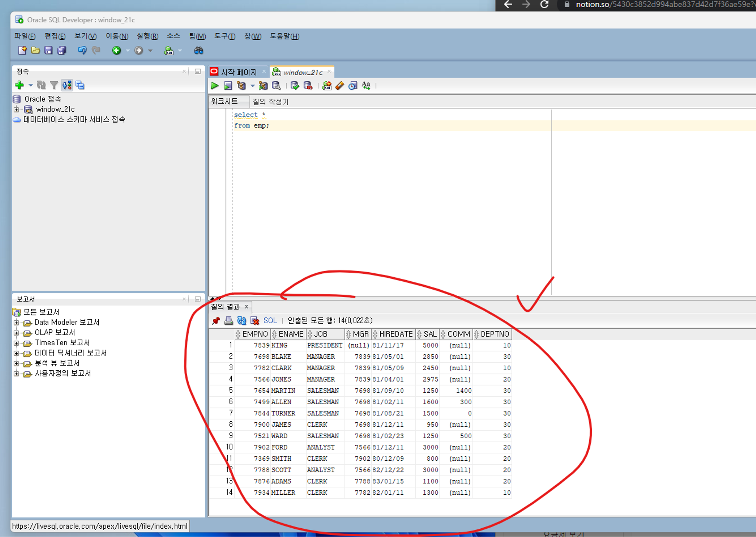Click the binoculars Find DB Object icon
Image resolution: width=756 pixels, height=537 pixels.
click(198, 50)
